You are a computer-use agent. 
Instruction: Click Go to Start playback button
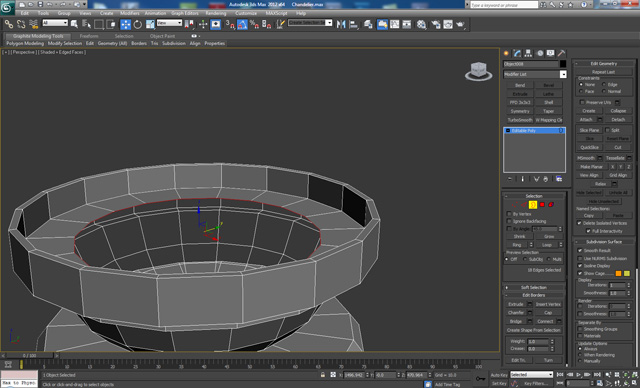(560, 375)
